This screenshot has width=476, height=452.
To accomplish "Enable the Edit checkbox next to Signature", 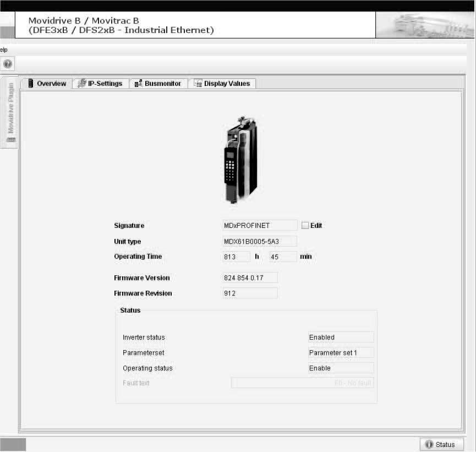I will pos(305,225).
